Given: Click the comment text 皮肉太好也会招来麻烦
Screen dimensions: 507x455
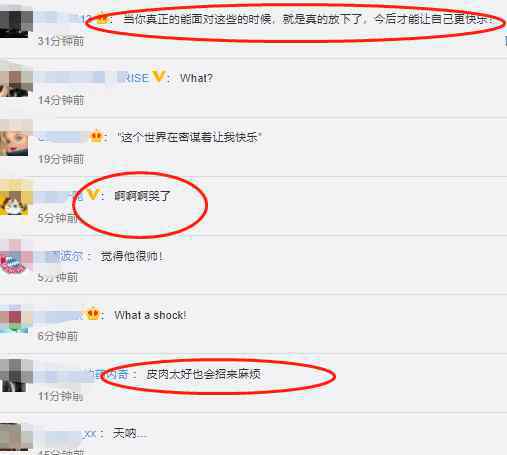Looking at the screenshot, I should tap(203, 374).
